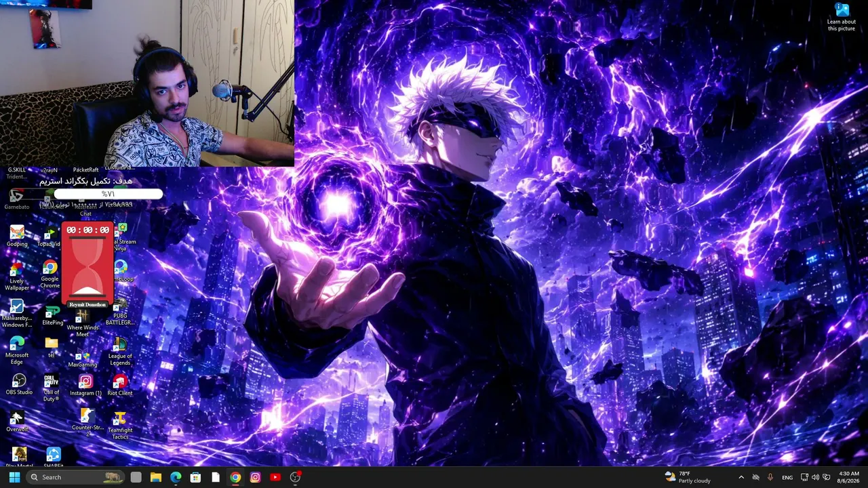Open the MaxGaming desktop shortcut

click(83, 359)
